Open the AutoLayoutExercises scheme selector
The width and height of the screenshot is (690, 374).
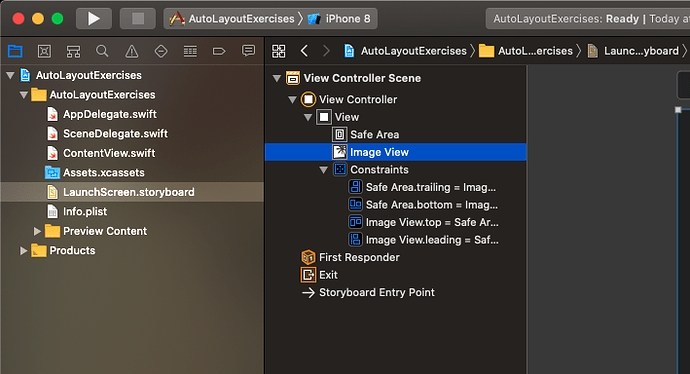[232, 18]
